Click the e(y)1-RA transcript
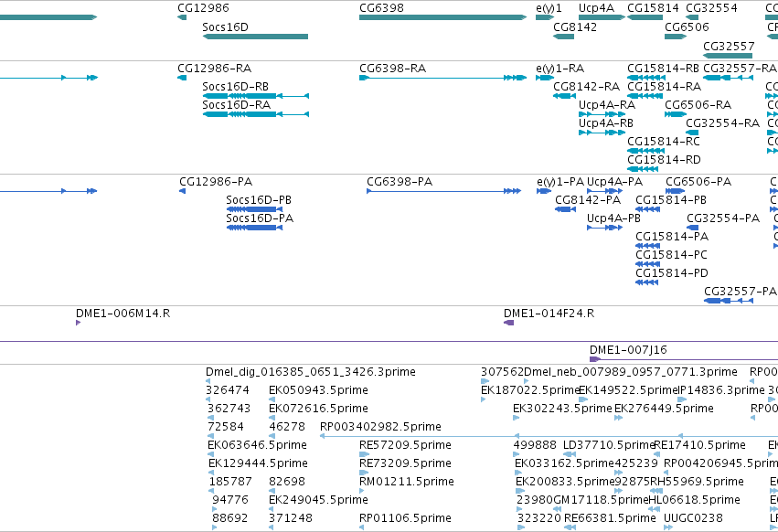This screenshot has width=778, height=532. [x=545, y=78]
